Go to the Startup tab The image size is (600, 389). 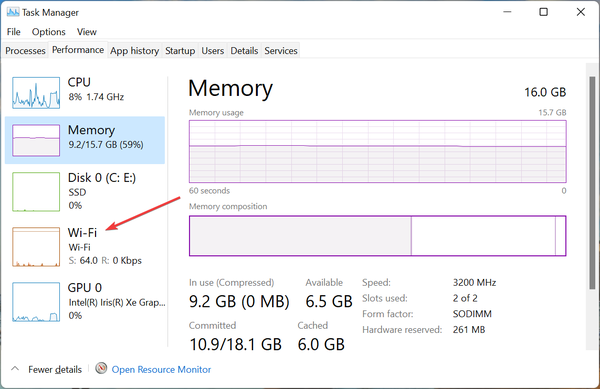click(x=180, y=50)
